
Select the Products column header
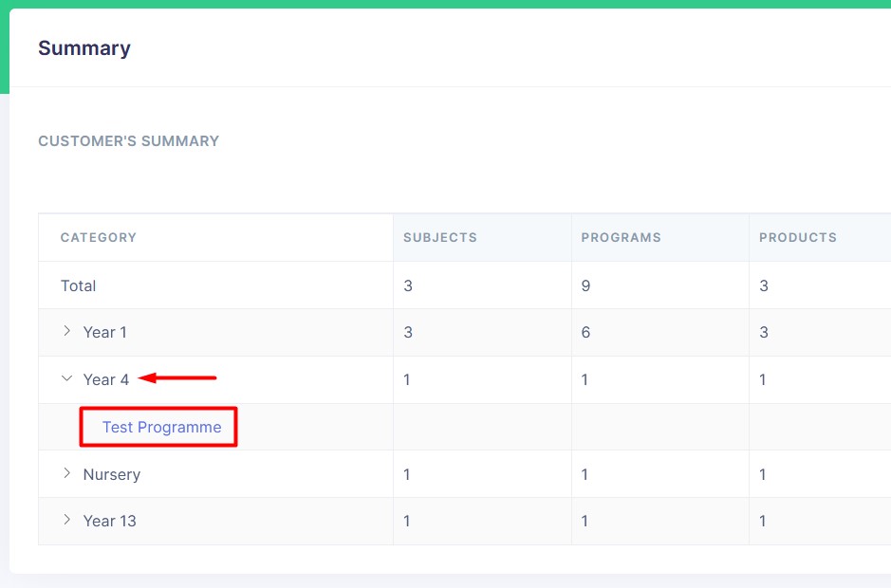click(x=797, y=237)
